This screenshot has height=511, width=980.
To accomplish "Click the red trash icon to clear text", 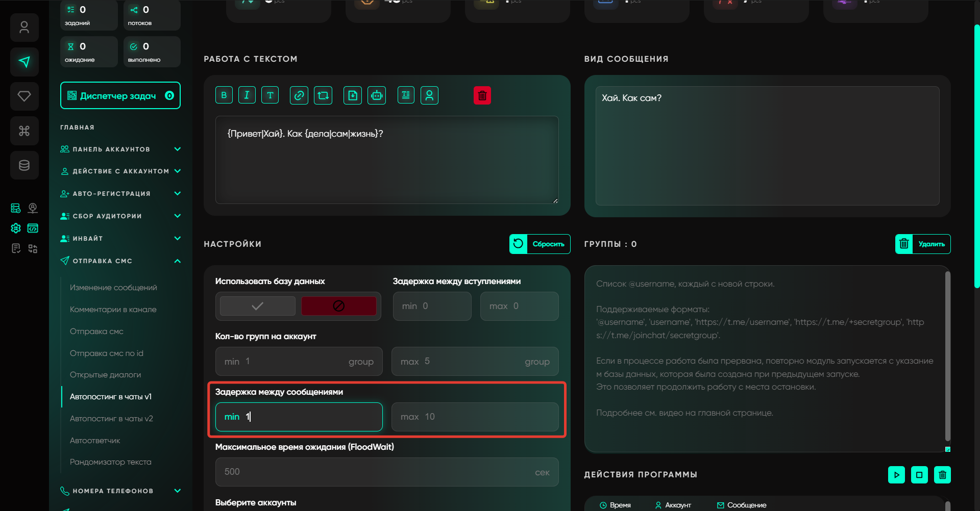I will click(x=482, y=95).
